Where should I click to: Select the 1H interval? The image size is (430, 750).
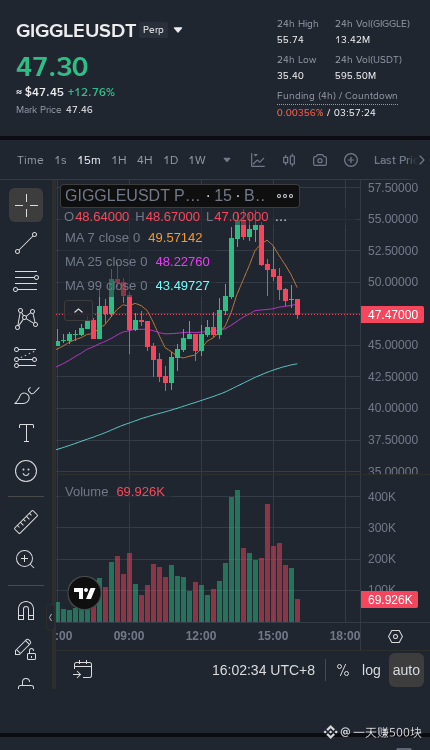tap(119, 160)
